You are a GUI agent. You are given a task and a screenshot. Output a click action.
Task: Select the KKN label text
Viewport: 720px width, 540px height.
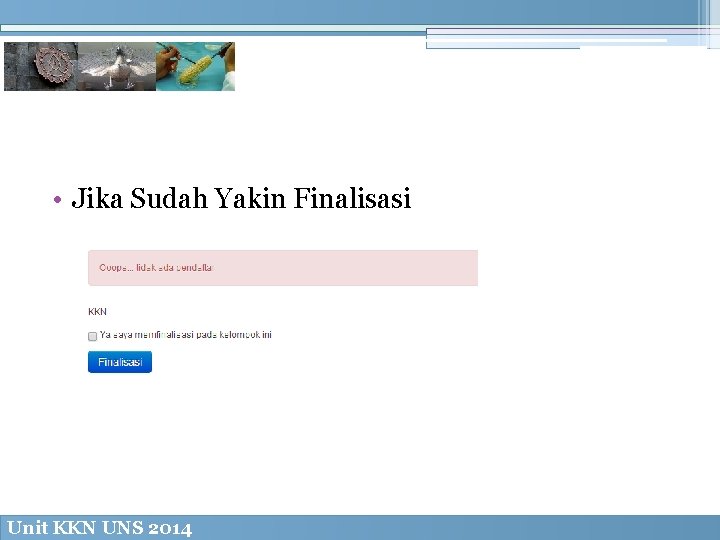pos(97,312)
